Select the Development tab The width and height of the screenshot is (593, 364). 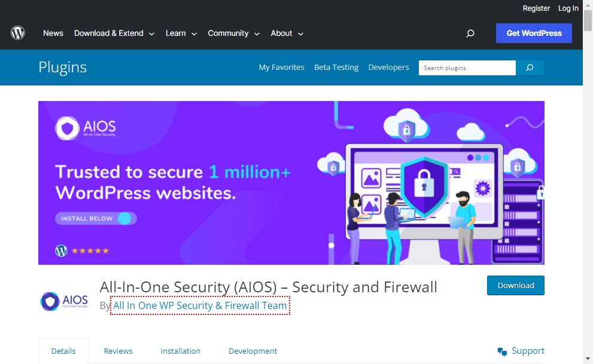tap(253, 351)
